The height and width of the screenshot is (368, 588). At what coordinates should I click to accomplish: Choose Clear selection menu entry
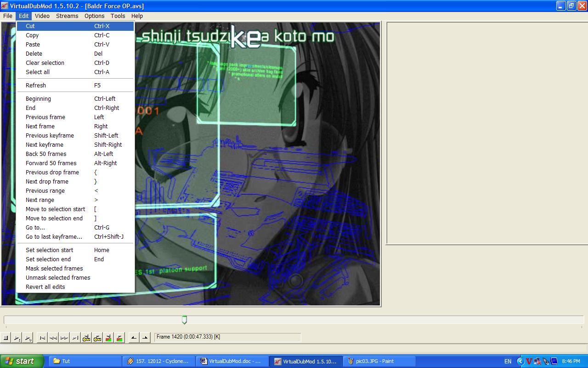click(75, 63)
